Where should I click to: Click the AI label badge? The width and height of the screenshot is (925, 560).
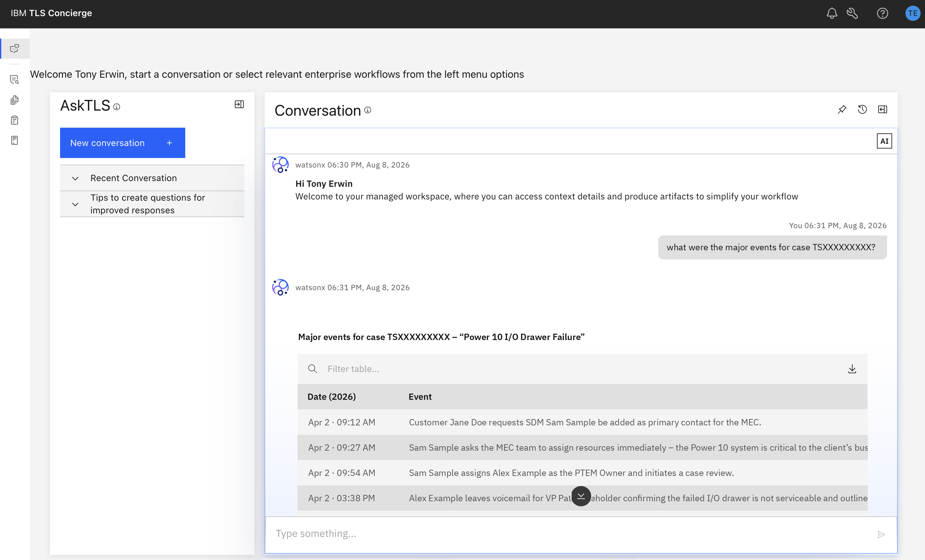click(x=884, y=141)
